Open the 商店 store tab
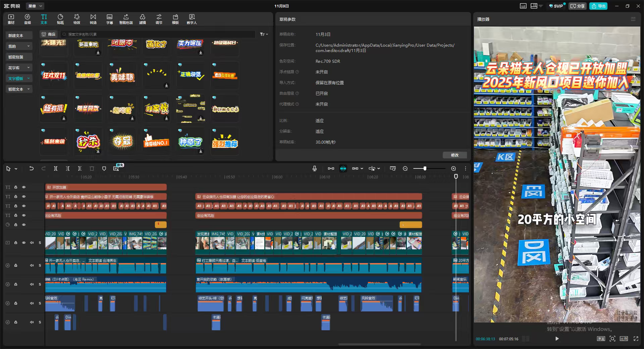Viewport: 644px width, 349px height. [x=49, y=34]
